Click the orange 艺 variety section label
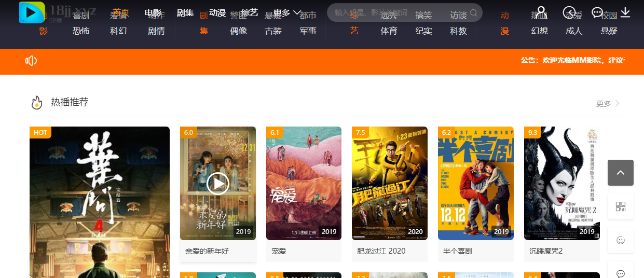The height and width of the screenshot is (278, 644). coord(354,31)
